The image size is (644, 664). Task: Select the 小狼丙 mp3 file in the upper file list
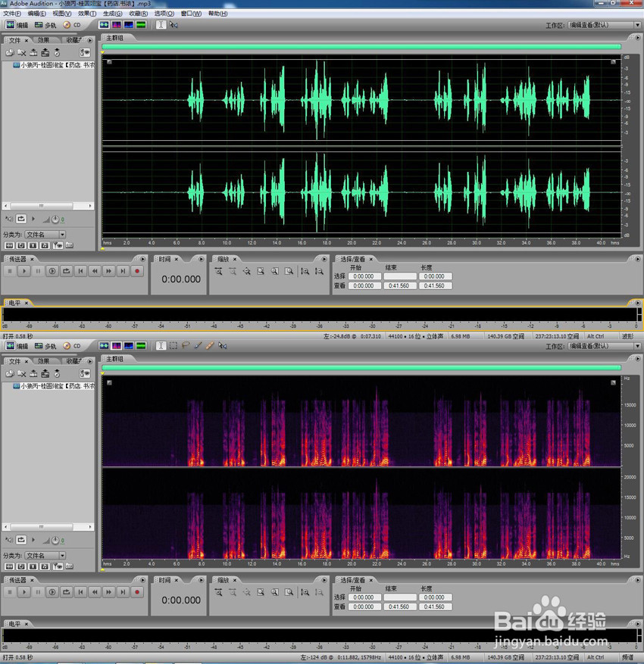click(x=53, y=65)
